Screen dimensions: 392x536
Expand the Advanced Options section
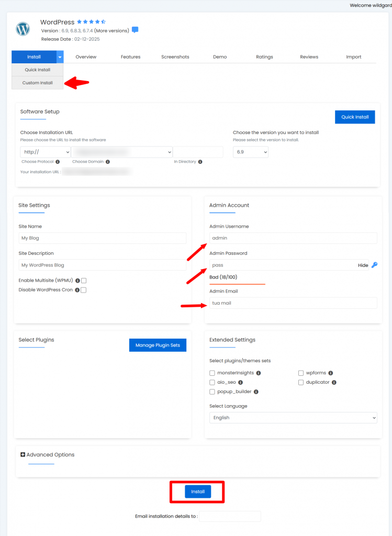[23, 455]
